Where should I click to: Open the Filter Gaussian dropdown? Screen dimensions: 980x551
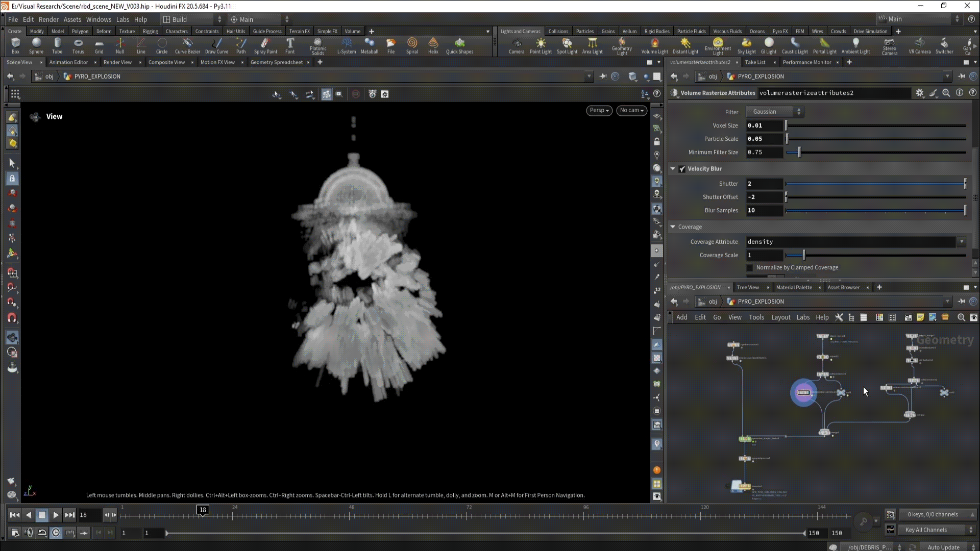[x=774, y=112]
